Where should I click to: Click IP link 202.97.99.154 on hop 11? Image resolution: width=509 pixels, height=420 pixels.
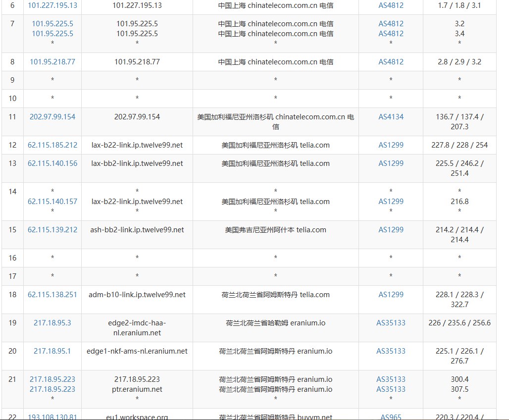[x=52, y=116]
